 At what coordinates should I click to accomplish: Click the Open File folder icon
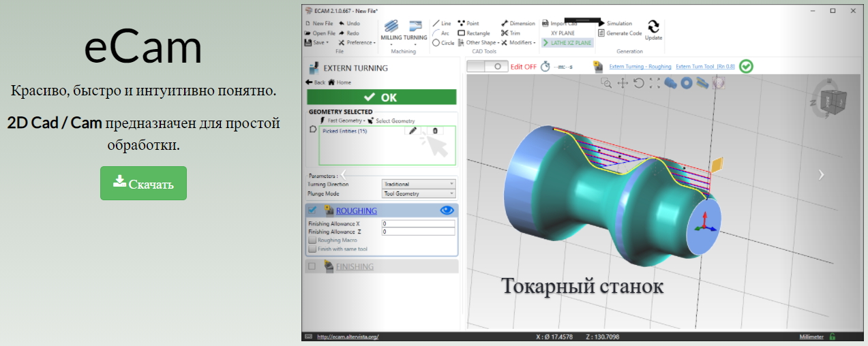click(x=308, y=33)
